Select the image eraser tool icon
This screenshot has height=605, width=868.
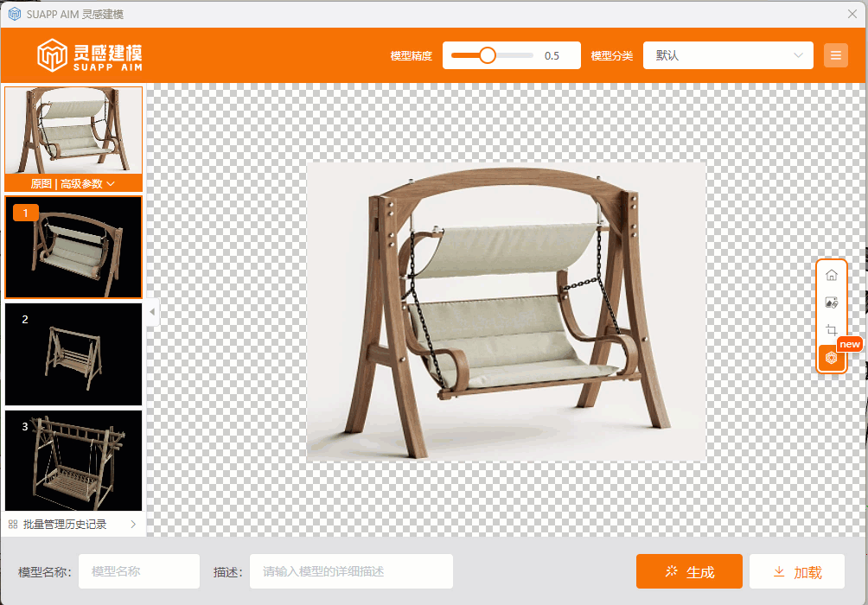tap(832, 302)
